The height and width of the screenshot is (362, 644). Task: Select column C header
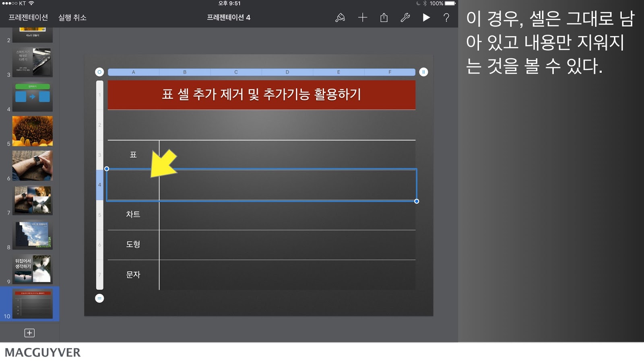pyautogui.click(x=236, y=72)
